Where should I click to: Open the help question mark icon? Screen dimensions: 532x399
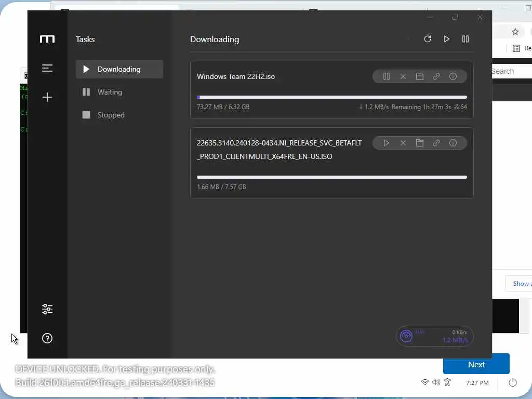point(47,338)
